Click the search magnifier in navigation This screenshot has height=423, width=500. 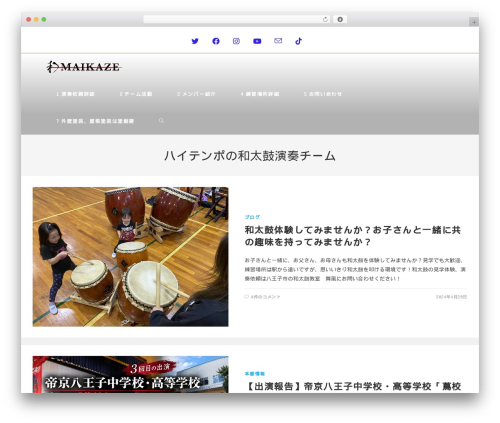[161, 121]
